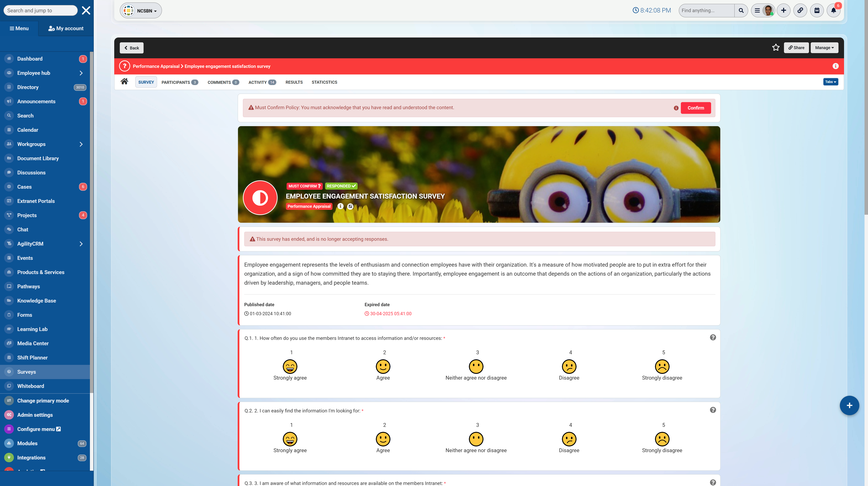Open the Manage dropdown
Viewport: 868px width, 486px height.
coord(824,48)
